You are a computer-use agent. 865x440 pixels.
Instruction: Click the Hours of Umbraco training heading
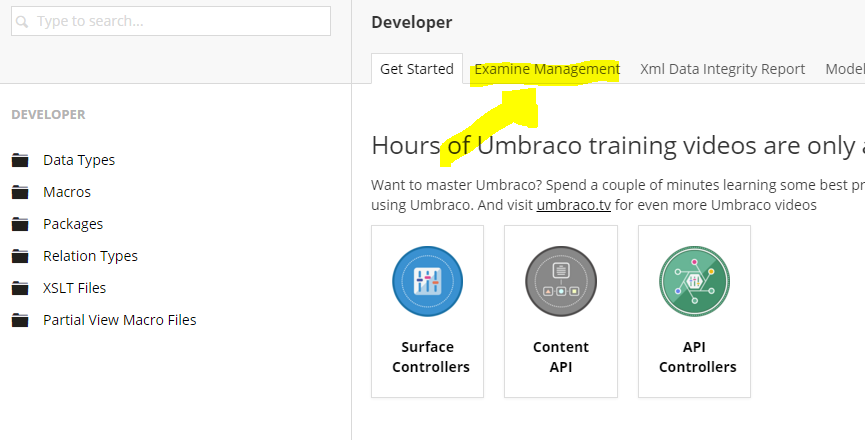[x=618, y=146]
